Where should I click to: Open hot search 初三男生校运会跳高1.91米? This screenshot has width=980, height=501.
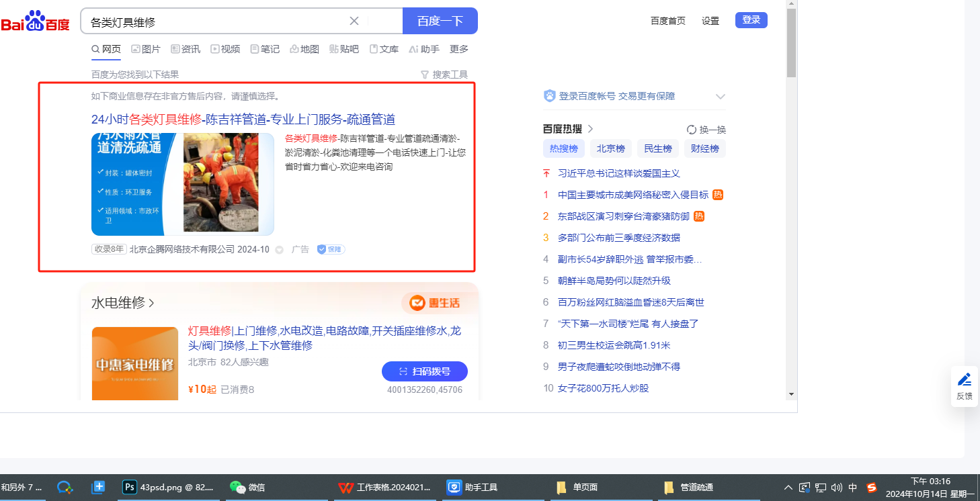coord(614,345)
